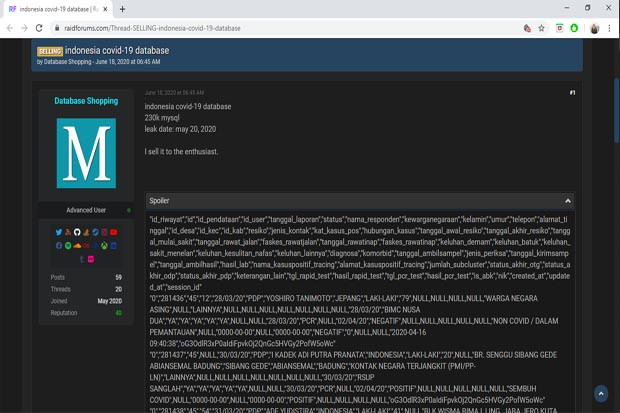Open the Steam profile icon
The width and height of the screenshot is (620, 413).
tap(95, 232)
